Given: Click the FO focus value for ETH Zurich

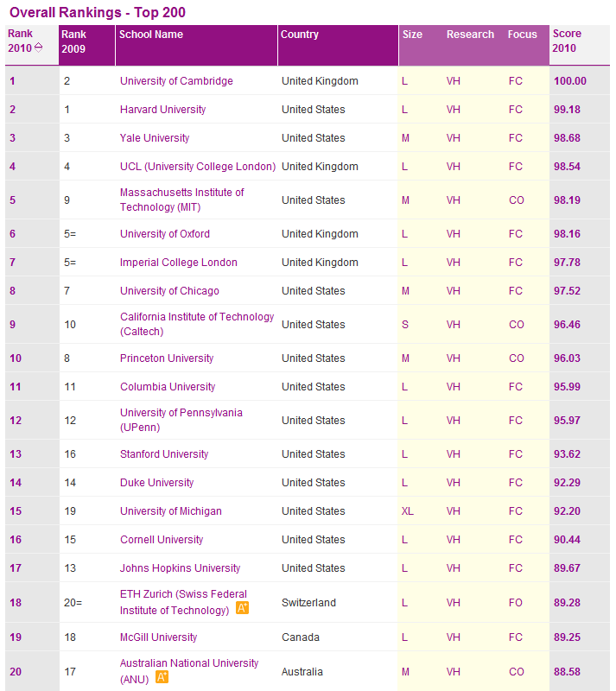Looking at the screenshot, I should coord(516,603).
